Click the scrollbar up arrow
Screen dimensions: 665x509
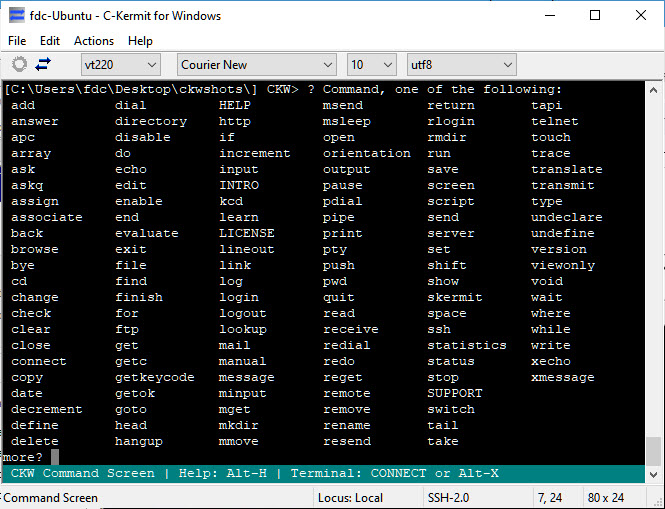pyautogui.click(x=654, y=90)
